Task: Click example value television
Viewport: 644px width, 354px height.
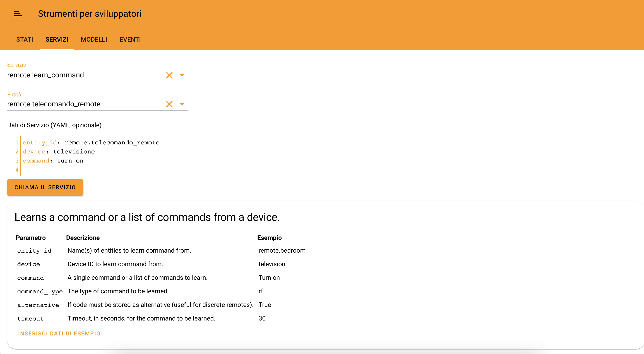Action: [272, 264]
